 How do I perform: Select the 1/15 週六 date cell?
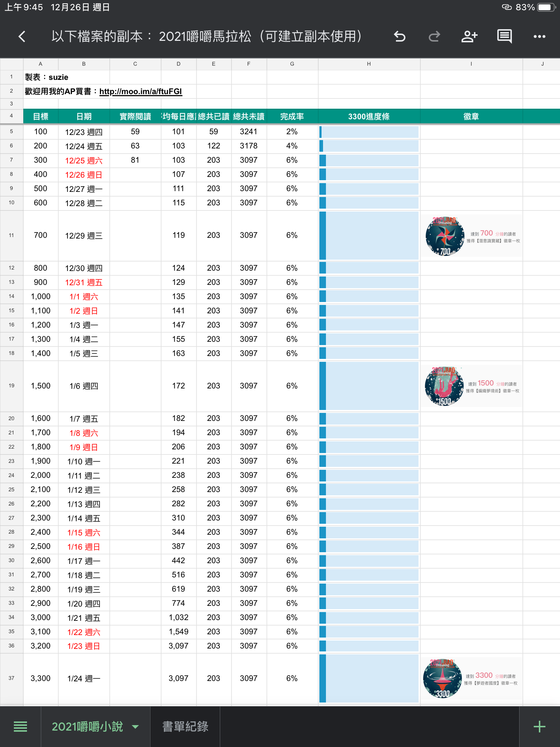click(x=84, y=533)
